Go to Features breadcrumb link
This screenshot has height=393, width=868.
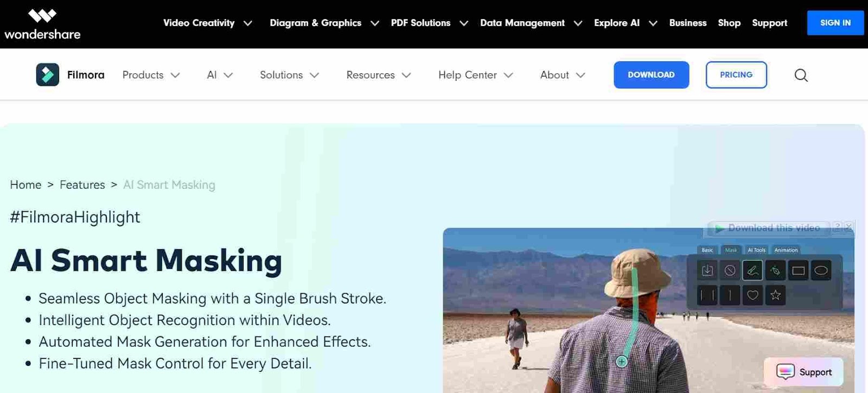coord(82,185)
